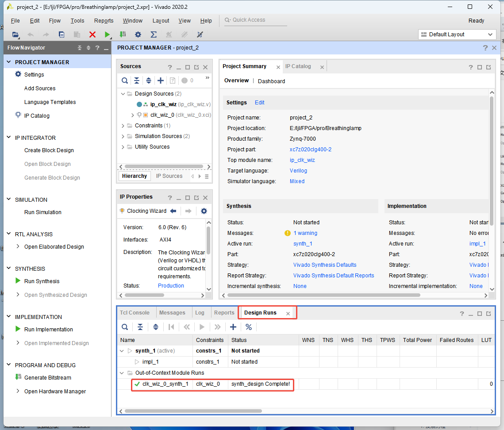Viewport: 504px width, 430px height.
Task: Expand all in the Sources panel
Action: 149,81
